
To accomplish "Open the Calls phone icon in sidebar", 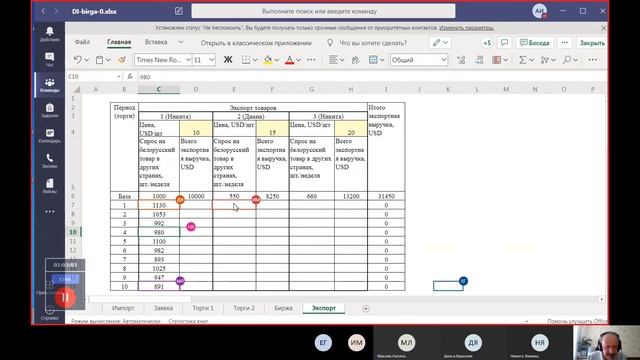I will pos(49,161).
